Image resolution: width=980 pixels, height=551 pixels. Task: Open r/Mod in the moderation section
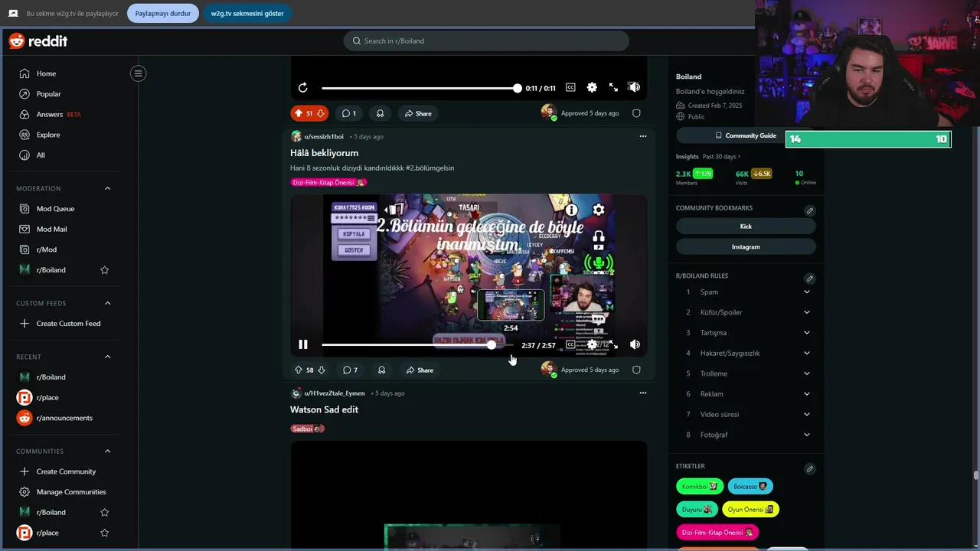point(46,249)
